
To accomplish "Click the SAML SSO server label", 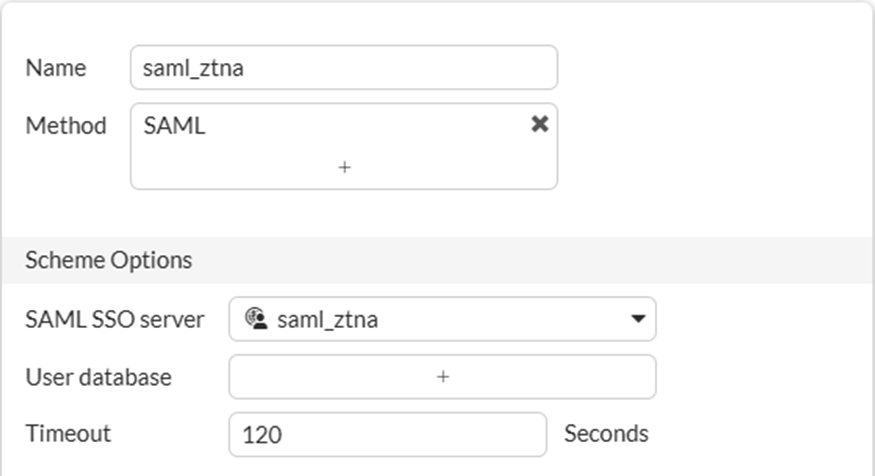I will coord(114,320).
